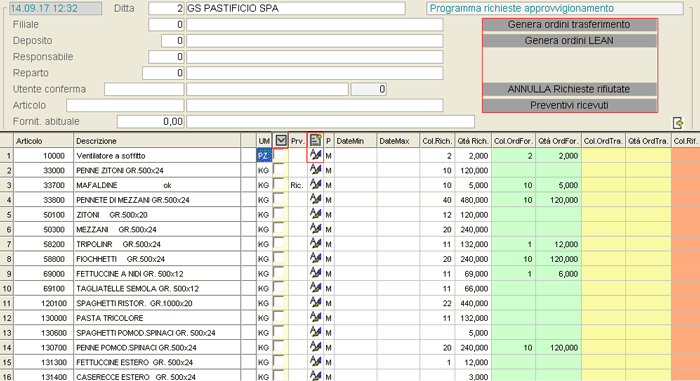This screenshot has height=381, width=700.
Task: Tick checkbox for PENNETE DI MEZZANI row
Action: (279, 199)
